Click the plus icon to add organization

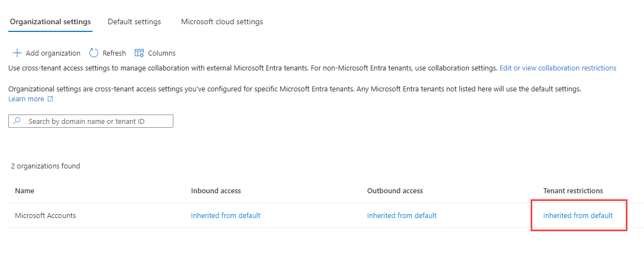point(17,53)
